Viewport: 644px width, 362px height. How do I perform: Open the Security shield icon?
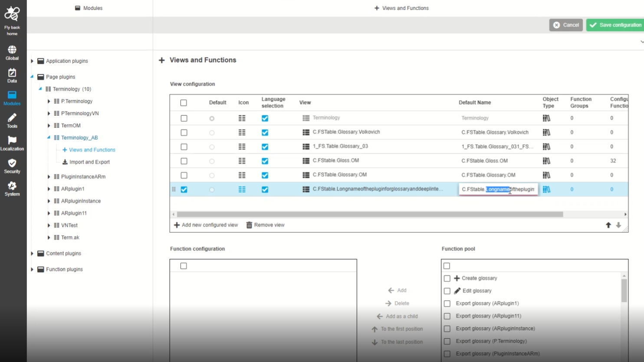pos(12,163)
